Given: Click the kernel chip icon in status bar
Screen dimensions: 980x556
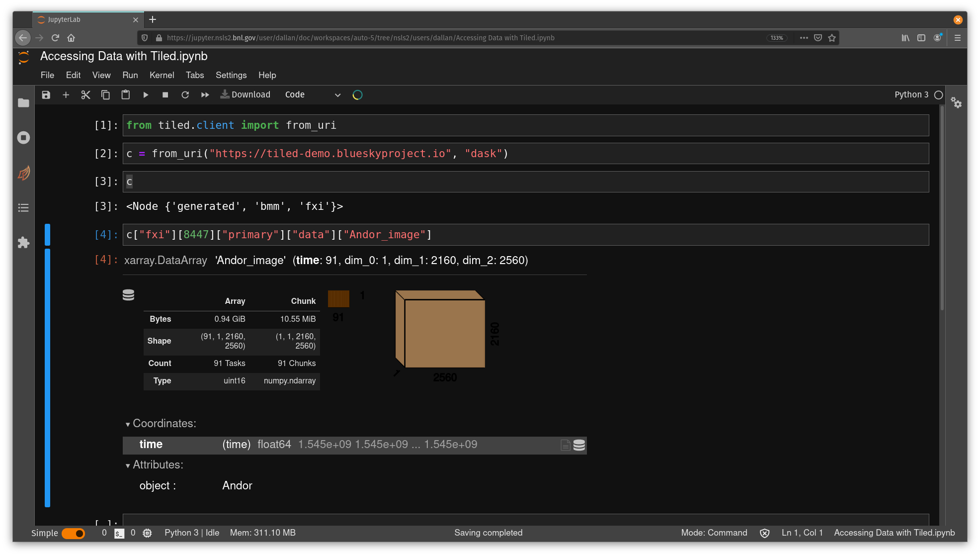Looking at the screenshot, I should (147, 533).
